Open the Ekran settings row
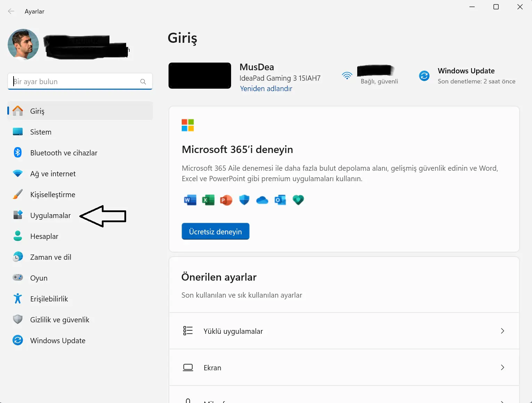The image size is (532, 403). [x=344, y=368]
